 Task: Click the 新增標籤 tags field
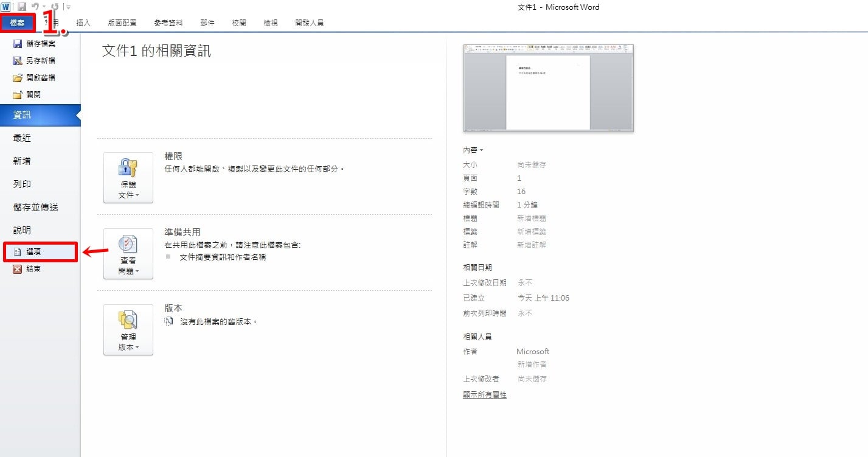532,232
